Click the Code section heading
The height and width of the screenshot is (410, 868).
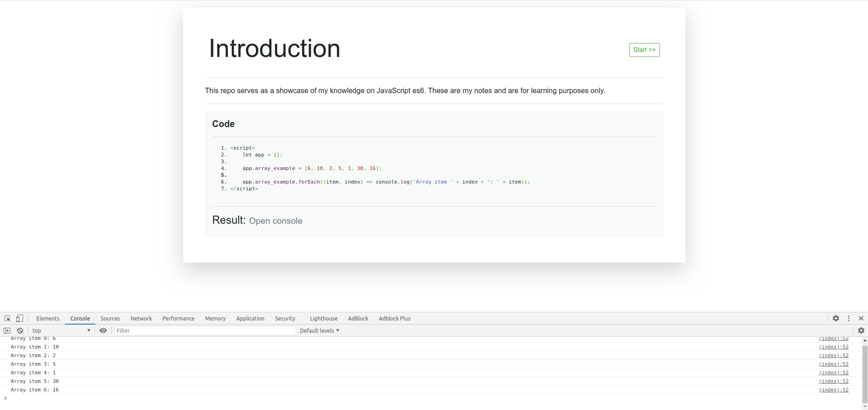point(223,124)
